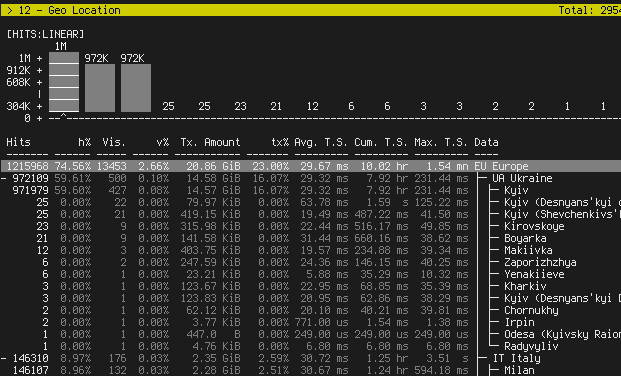The image size is (621, 376).
Task: Click the 23.00% tx% cell
Action: tap(270, 166)
